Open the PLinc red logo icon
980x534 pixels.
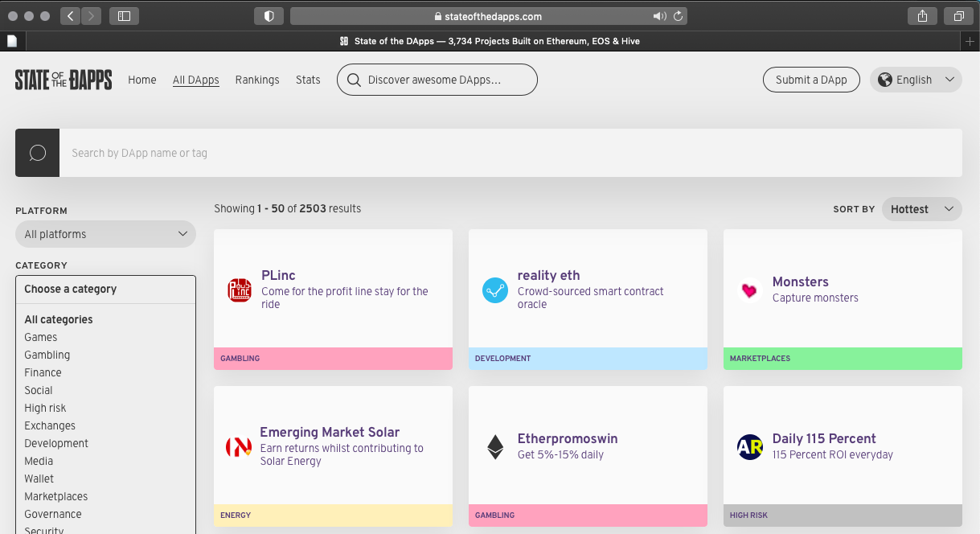(x=240, y=290)
